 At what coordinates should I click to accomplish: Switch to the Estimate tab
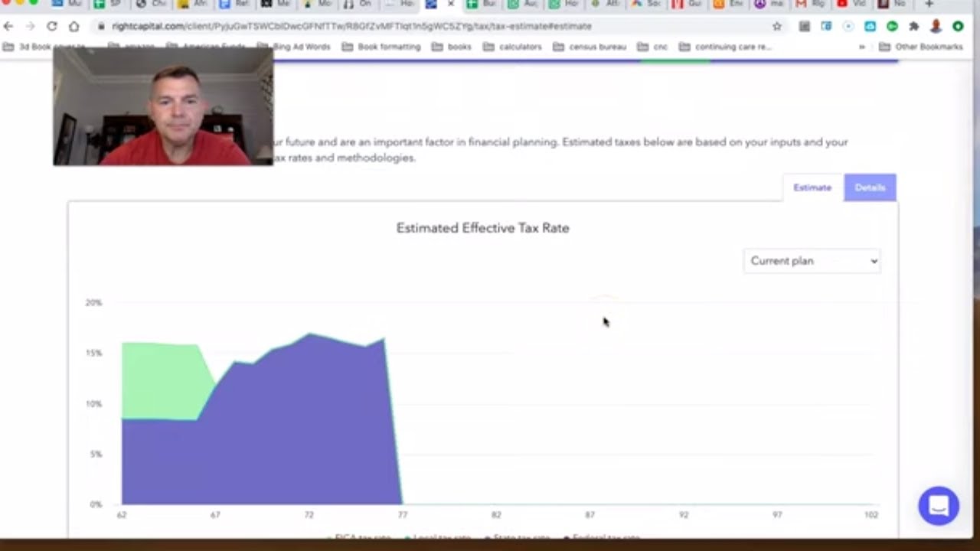pyautogui.click(x=812, y=187)
